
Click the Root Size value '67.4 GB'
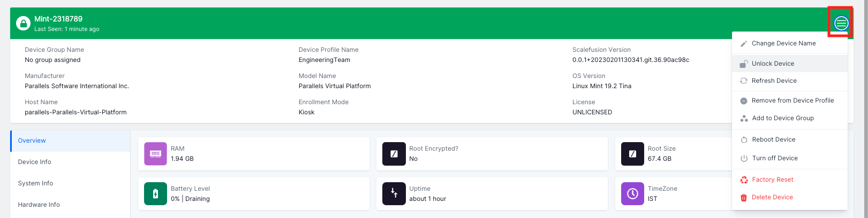(660, 159)
